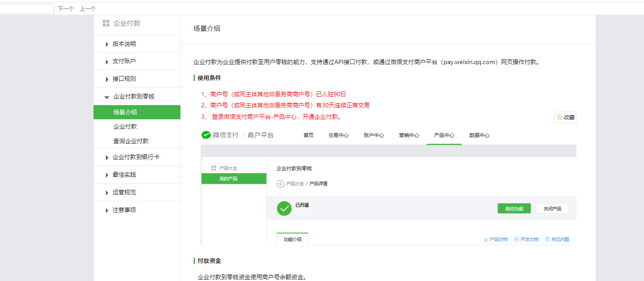The image size is (644, 281).
Task: Click 产品中心 tab in the merchant platform image
Action: 444,135
